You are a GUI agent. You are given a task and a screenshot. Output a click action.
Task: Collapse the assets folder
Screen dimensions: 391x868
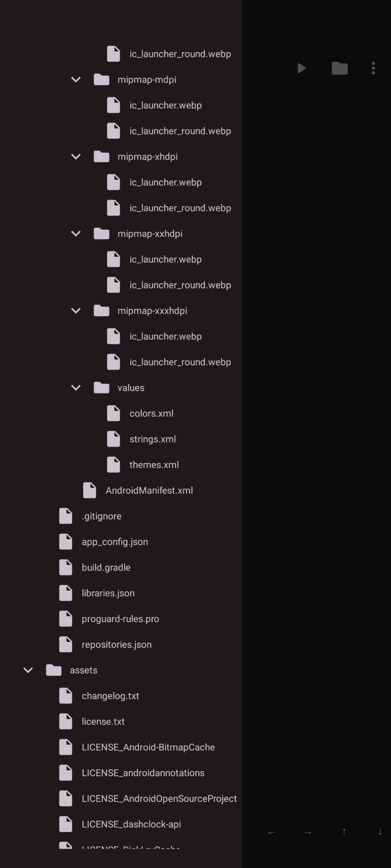tap(28, 670)
